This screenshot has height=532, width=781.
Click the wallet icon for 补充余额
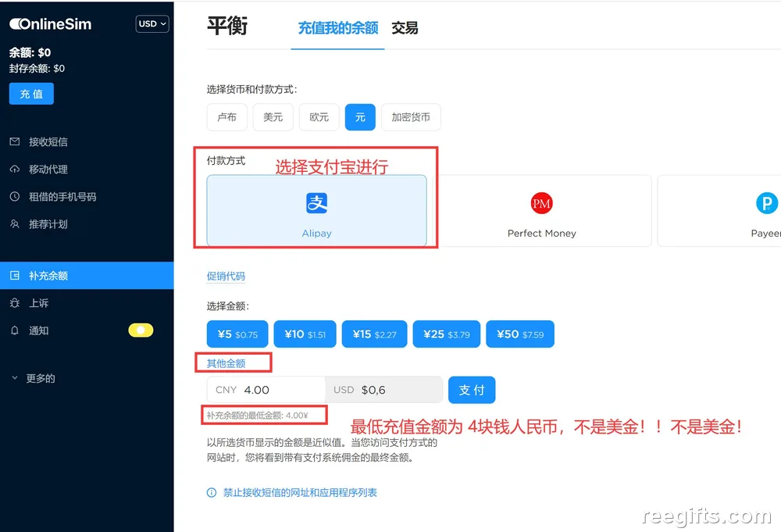pyautogui.click(x=15, y=276)
